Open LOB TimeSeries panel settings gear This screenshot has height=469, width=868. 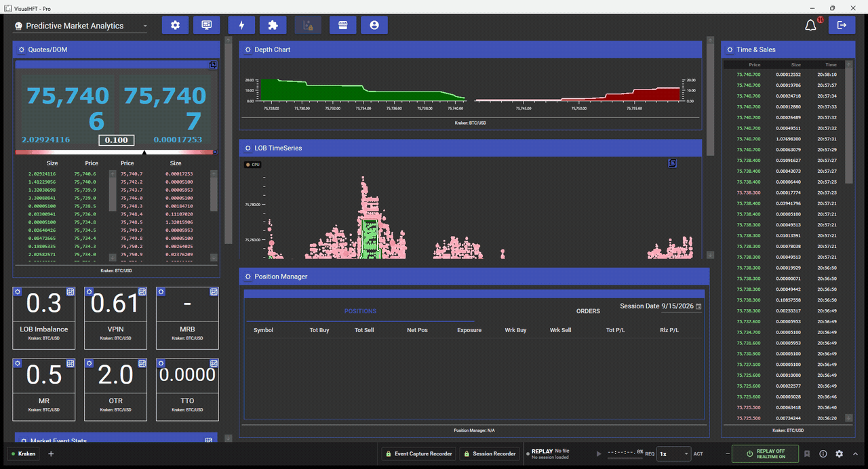[248, 148]
